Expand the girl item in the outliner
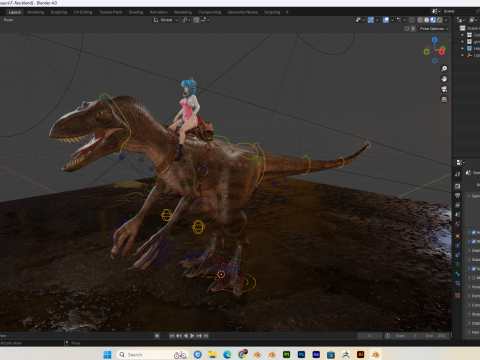 (x=462, y=42)
